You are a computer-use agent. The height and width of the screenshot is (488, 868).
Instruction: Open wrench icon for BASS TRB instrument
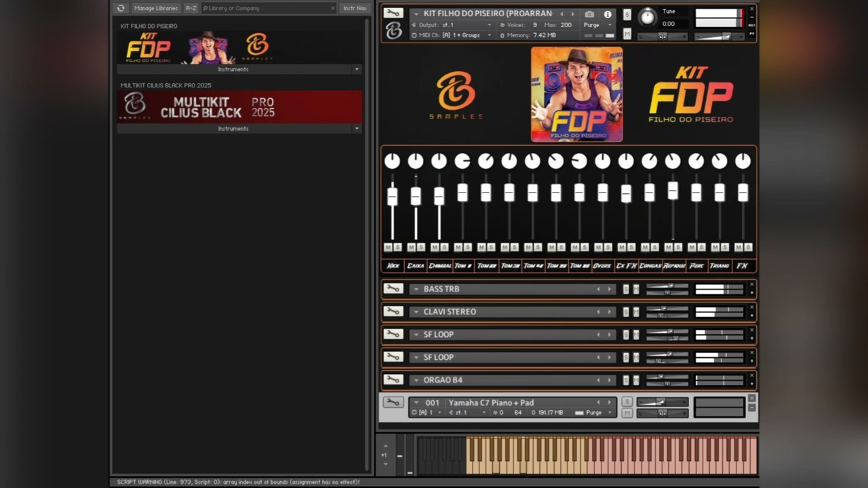[393, 289]
